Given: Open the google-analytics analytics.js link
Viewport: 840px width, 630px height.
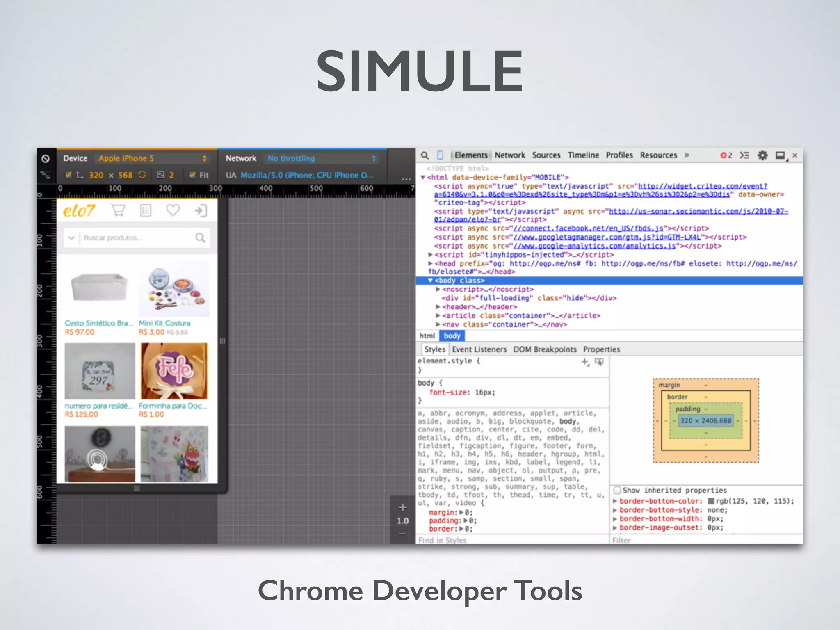Looking at the screenshot, I should click(x=595, y=246).
